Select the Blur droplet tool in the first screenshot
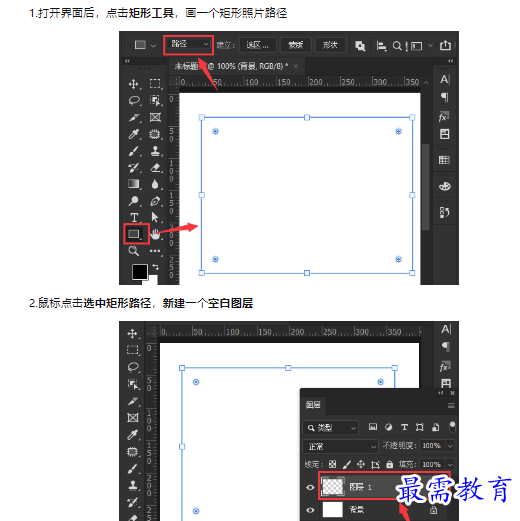This screenshot has width=520, height=521. tap(155, 184)
